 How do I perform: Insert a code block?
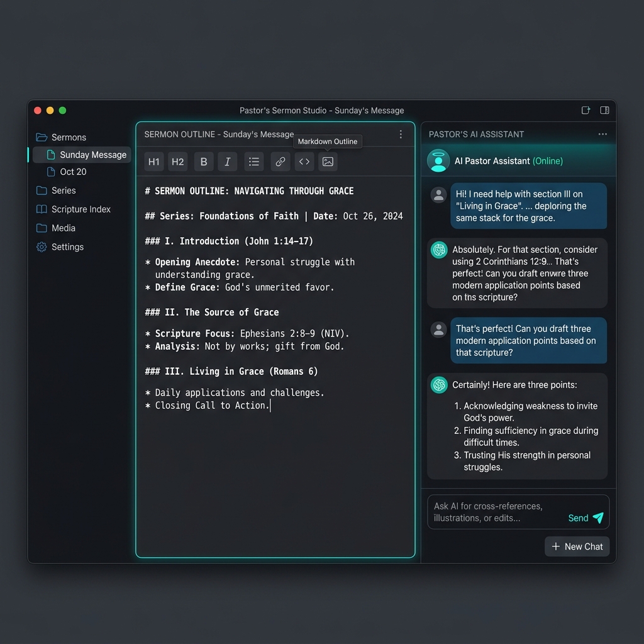(304, 162)
